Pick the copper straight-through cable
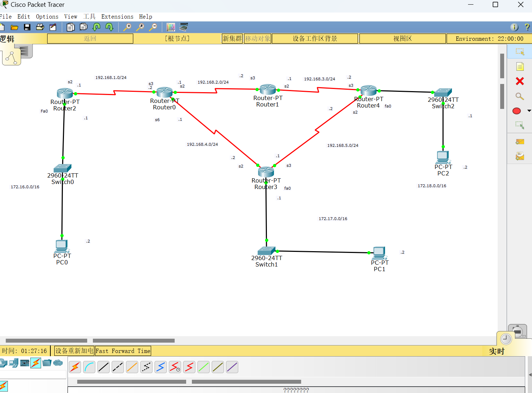532x393 pixels. 104,367
